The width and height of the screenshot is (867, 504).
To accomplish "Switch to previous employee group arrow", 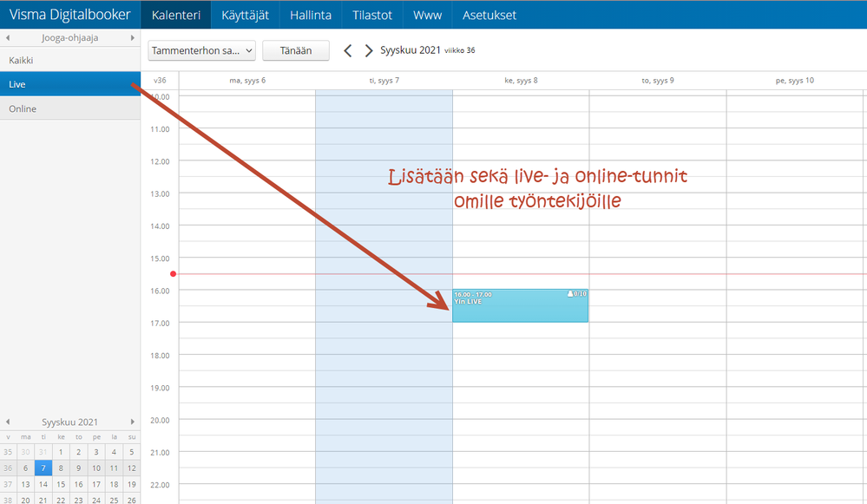I will coord(8,37).
